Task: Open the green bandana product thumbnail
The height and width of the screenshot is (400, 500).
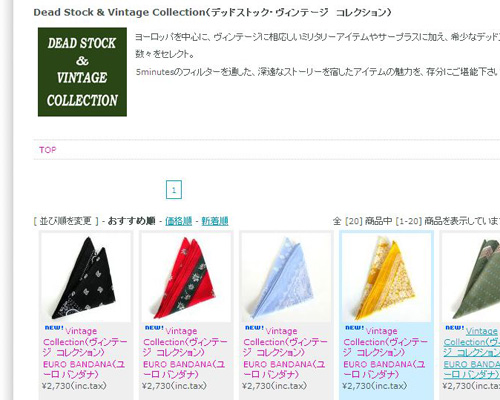Action: click(x=471, y=277)
